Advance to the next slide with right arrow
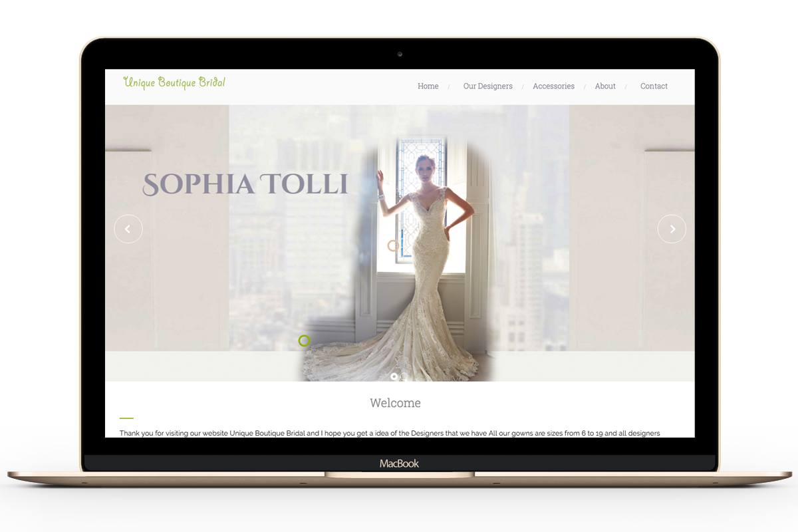The height and width of the screenshot is (532, 798). [x=672, y=229]
